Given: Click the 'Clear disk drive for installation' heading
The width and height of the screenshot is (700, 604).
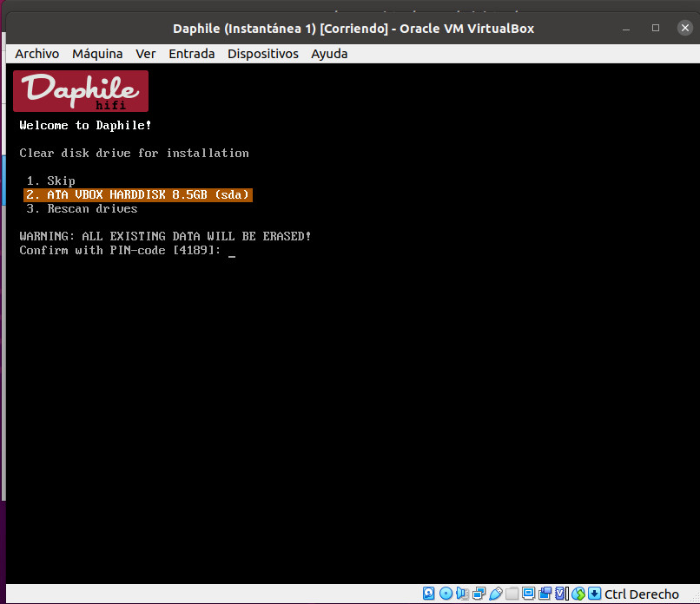Looking at the screenshot, I should coord(134,153).
